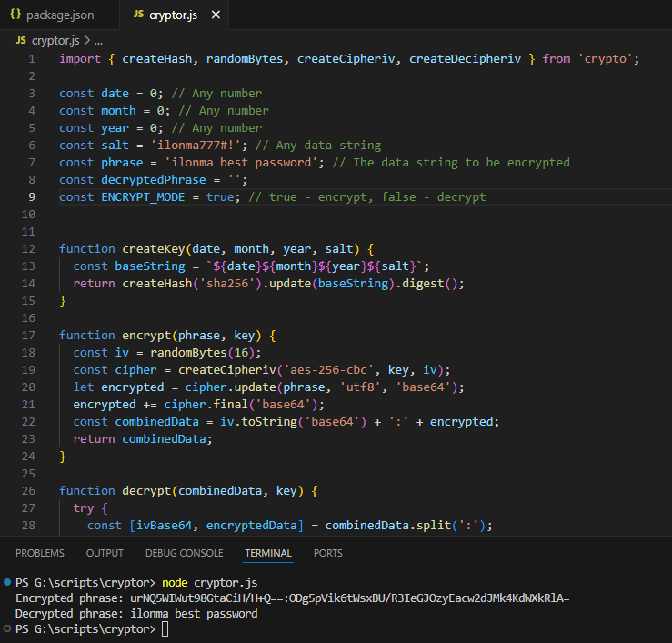Click 'ivBase64' on line 28
The image size is (672, 643).
(165, 526)
